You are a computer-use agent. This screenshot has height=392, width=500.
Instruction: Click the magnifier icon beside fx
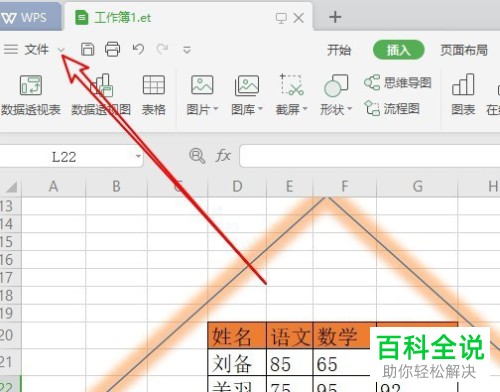(x=197, y=156)
